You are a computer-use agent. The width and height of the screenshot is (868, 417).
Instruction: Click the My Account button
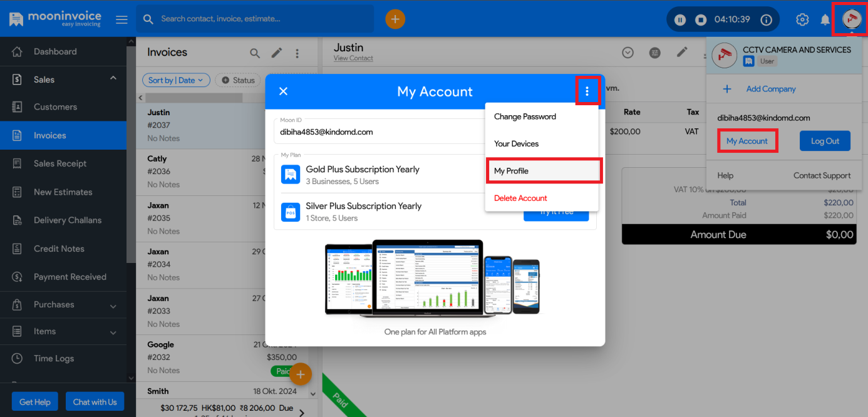[x=747, y=142]
